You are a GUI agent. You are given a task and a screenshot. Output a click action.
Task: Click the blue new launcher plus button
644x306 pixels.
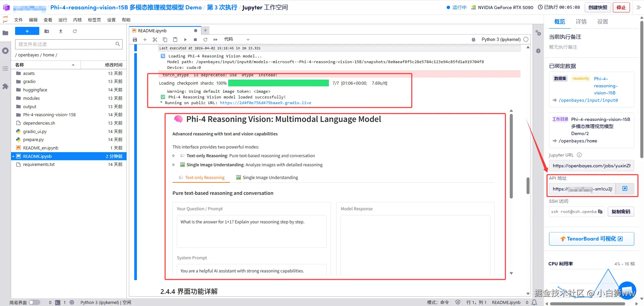[x=27, y=31]
